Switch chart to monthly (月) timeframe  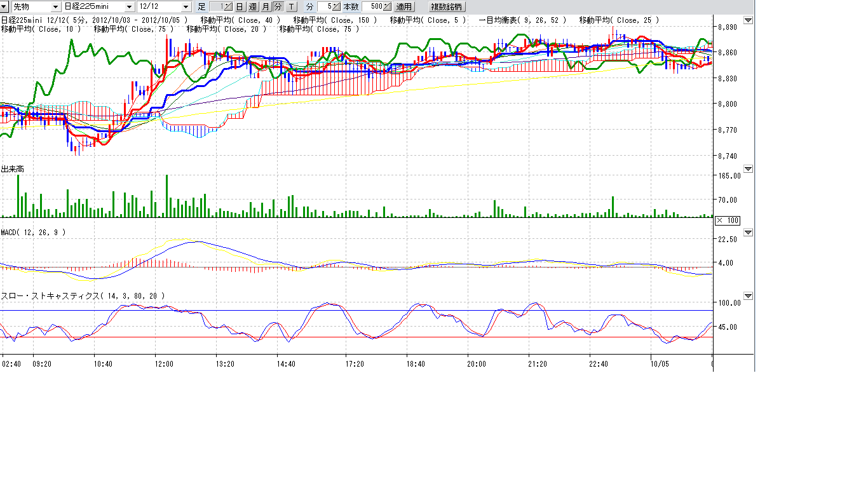click(265, 7)
